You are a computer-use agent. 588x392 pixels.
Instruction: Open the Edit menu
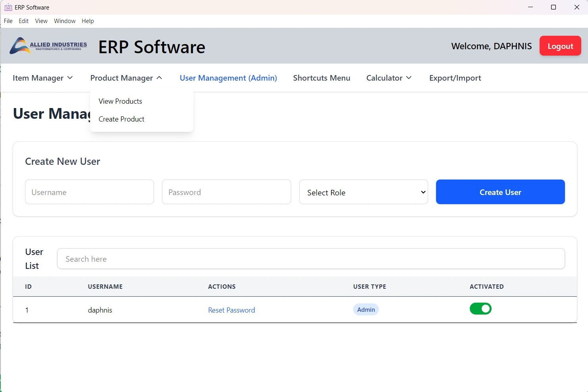24,21
